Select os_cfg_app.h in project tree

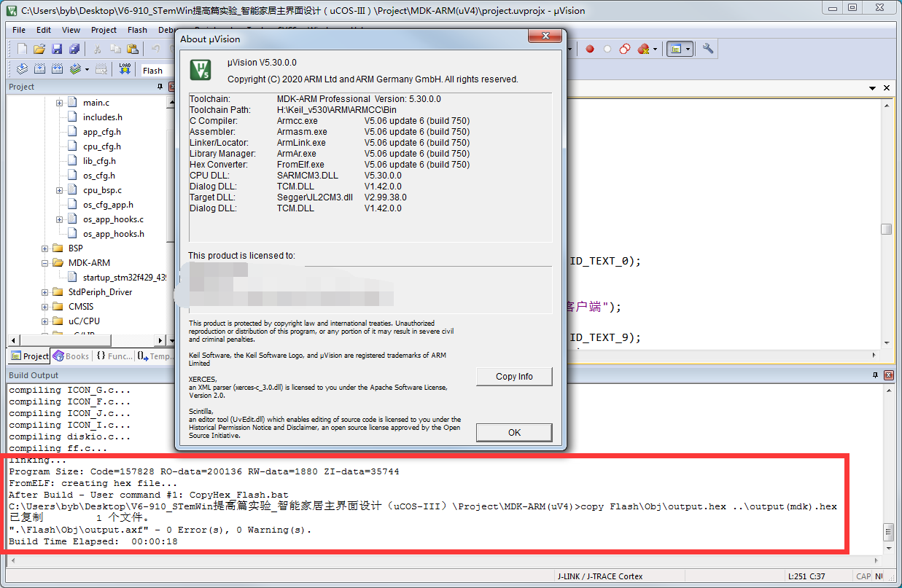(x=108, y=205)
